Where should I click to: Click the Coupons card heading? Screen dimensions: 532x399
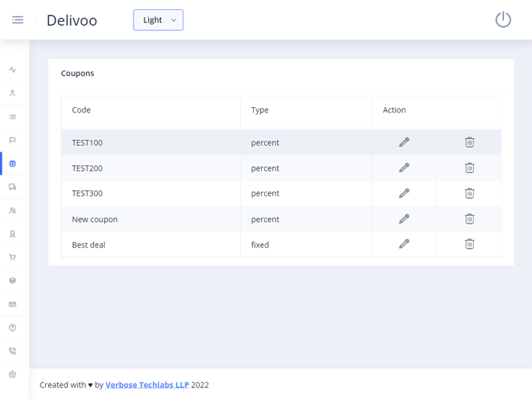pos(78,73)
